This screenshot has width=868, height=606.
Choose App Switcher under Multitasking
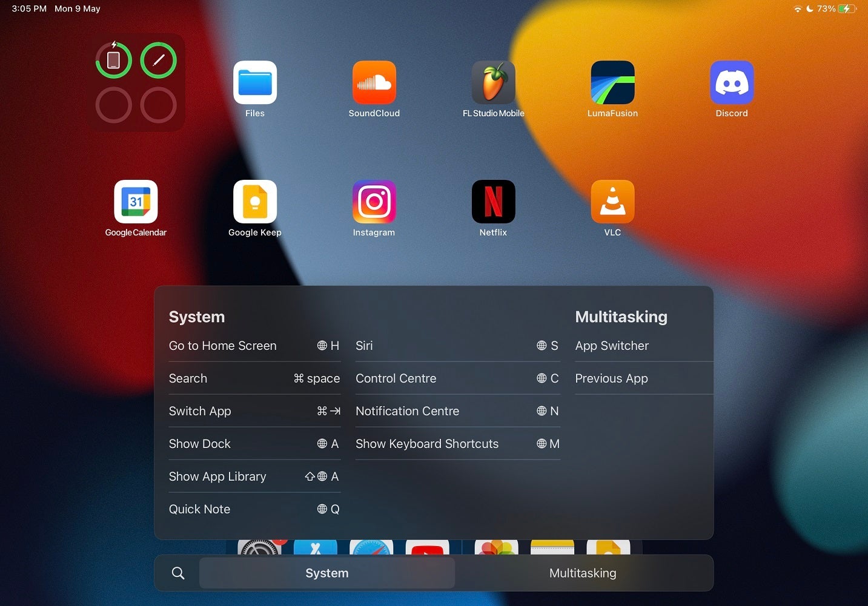point(644,346)
